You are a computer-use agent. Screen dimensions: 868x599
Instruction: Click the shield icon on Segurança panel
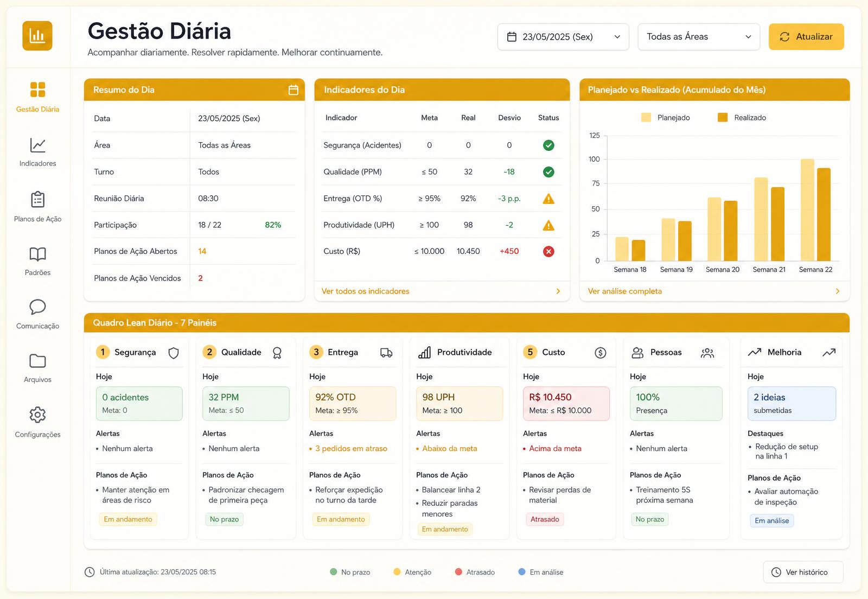174,353
